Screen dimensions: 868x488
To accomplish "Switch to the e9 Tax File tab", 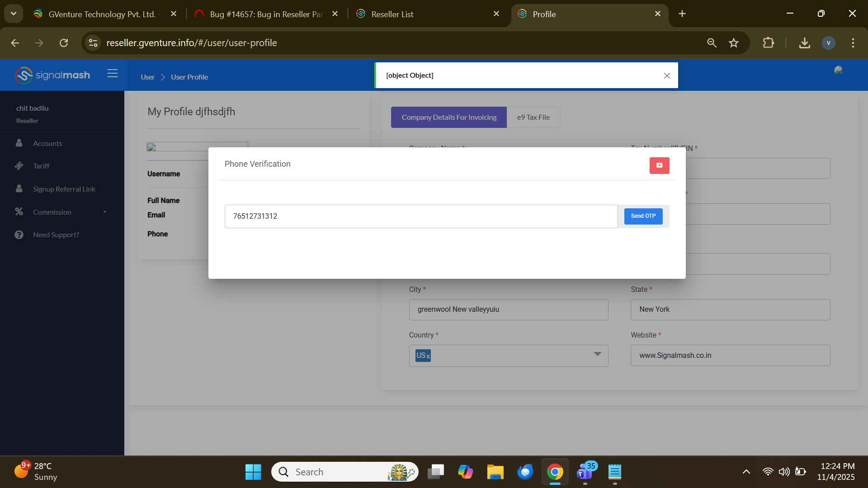I will (x=533, y=117).
